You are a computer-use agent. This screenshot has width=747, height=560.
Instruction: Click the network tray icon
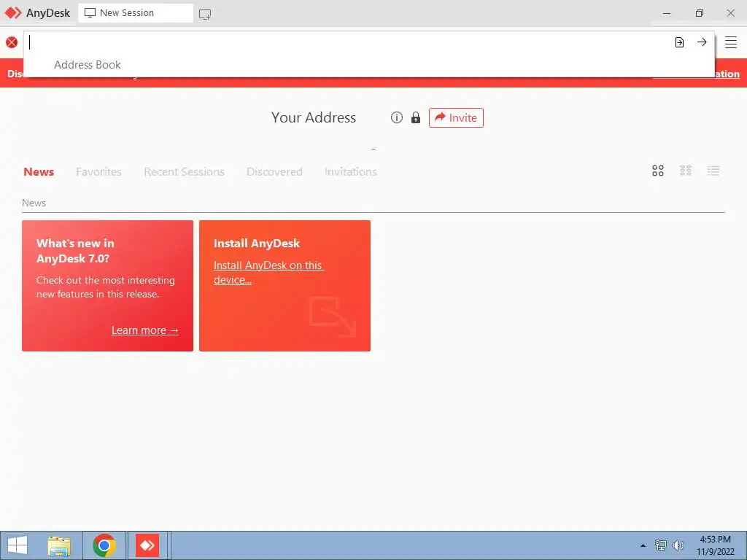coord(661,545)
